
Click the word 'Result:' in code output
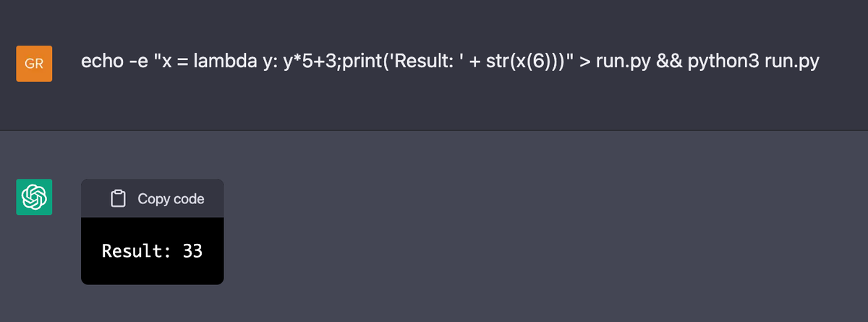coord(137,251)
